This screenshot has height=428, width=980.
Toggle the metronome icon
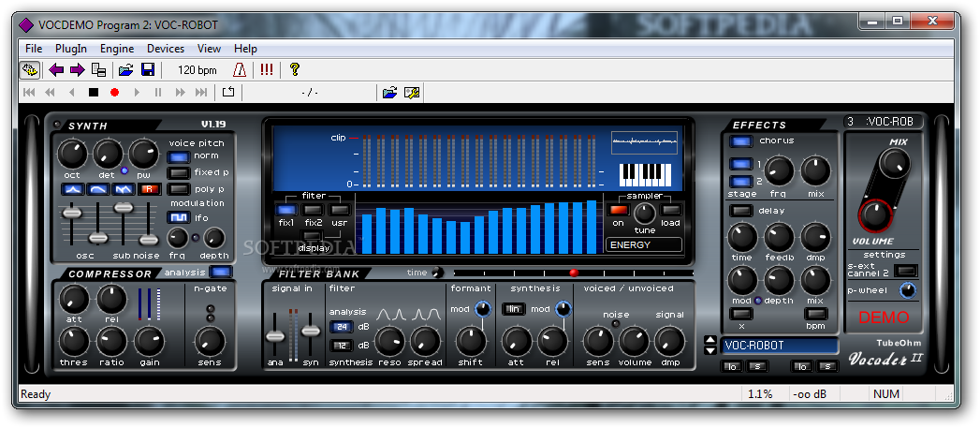point(240,69)
